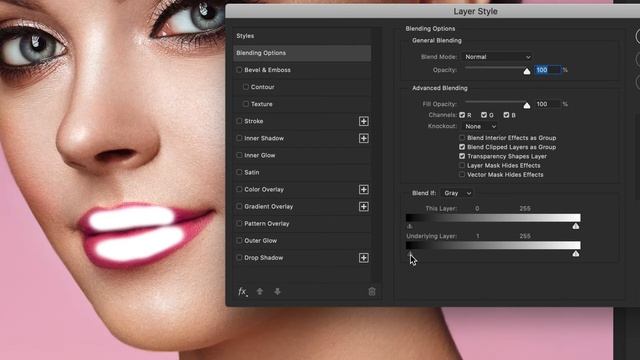Screen dimensions: 640x360
Task: Click the Fill Opacity slider handle
Action: click(527, 106)
